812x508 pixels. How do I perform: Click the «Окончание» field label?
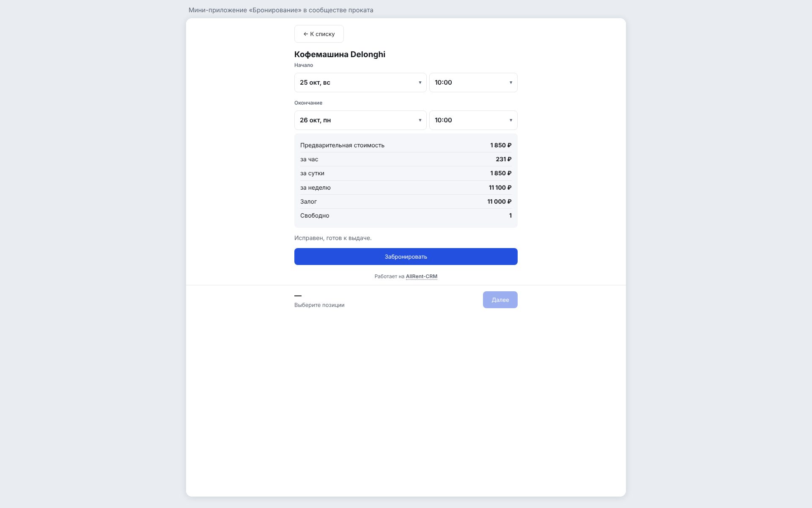[308, 103]
